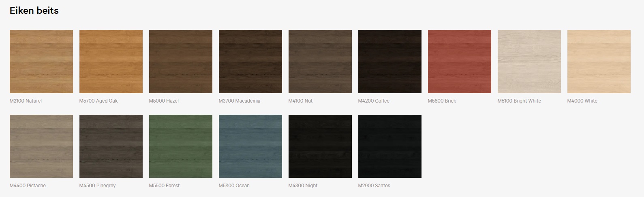The width and height of the screenshot is (644, 197).
Task: Click the 'M3700 Macademia' label
Action: coord(240,101)
